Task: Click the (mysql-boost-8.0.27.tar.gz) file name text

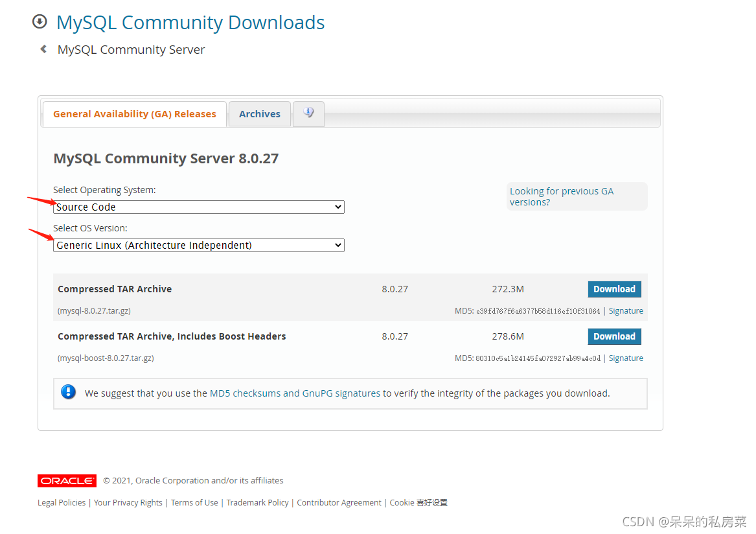Action: coord(106,358)
